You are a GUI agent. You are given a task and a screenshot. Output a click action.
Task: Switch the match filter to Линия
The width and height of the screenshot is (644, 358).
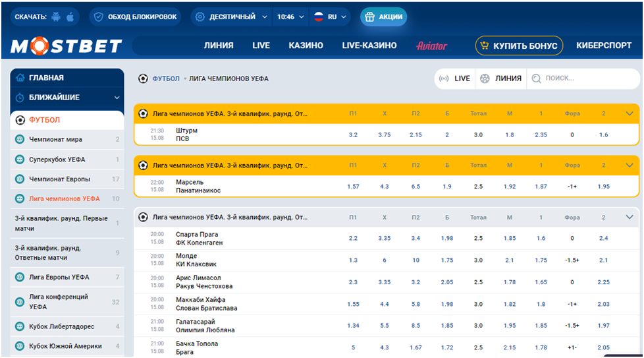coord(501,78)
